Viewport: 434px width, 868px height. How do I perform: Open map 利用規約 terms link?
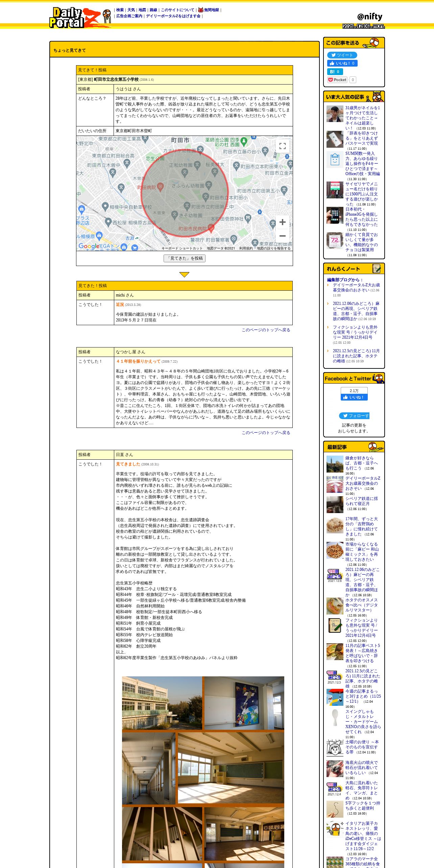246,248
